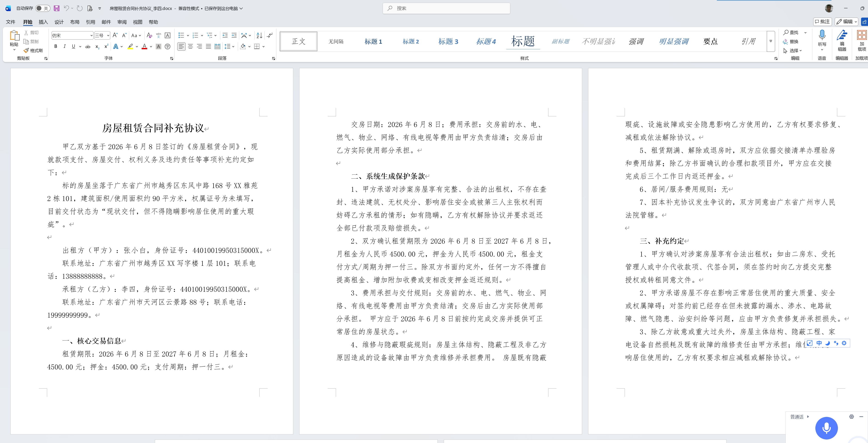Open the font size dropdown (三号)
Viewport: 868px width, 443px height.
(x=108, y=35)
